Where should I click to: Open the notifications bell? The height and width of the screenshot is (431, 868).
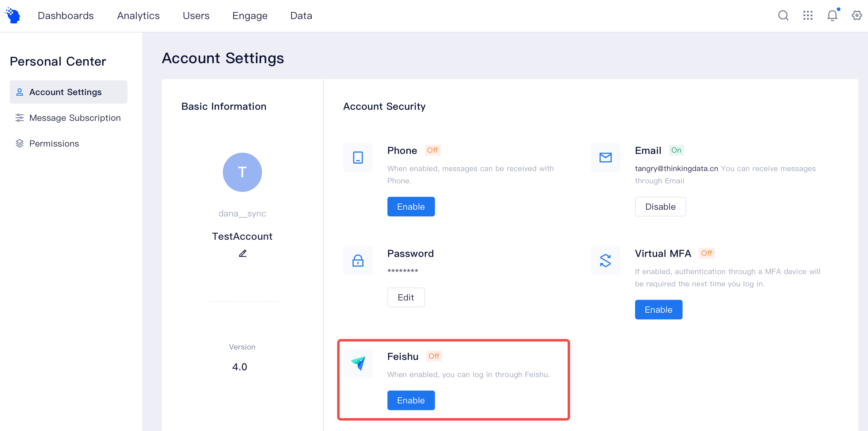832,16
